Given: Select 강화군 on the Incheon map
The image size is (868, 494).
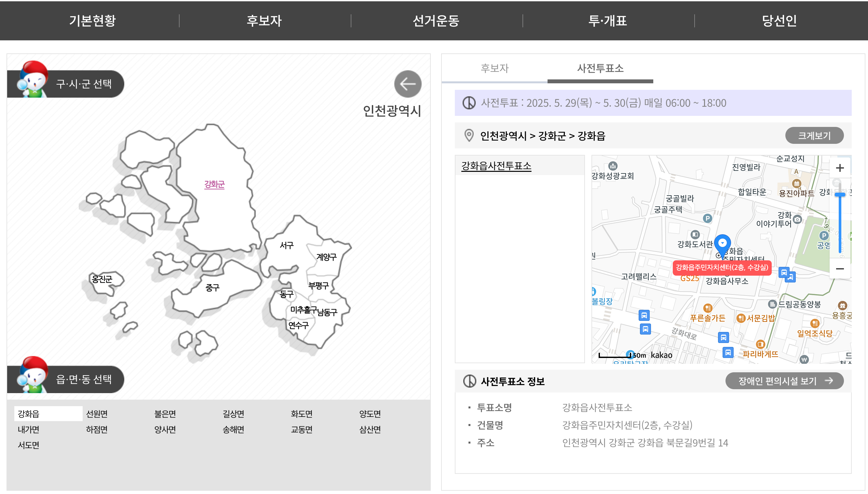Looking at the screenshot, I should click(214, 184).
